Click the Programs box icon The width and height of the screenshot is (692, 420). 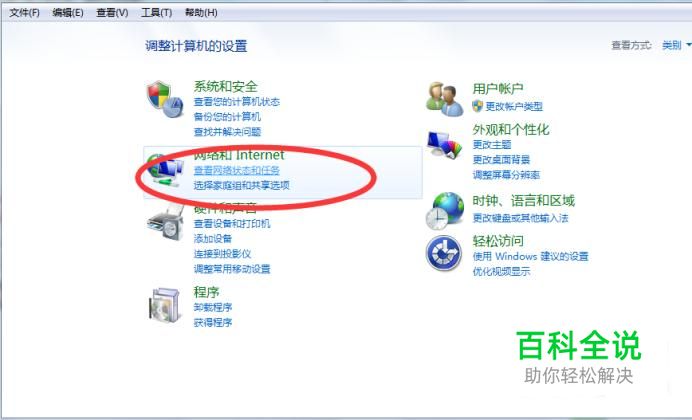(165, 304)
